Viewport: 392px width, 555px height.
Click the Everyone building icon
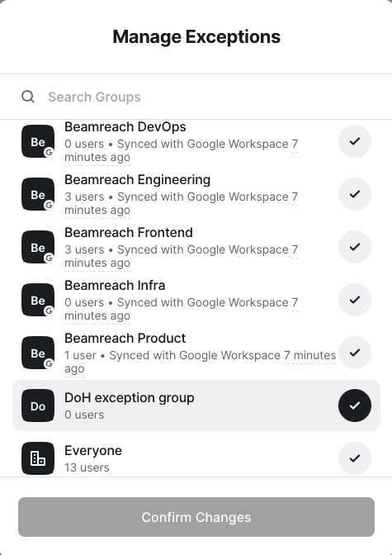tap(38, 458)
